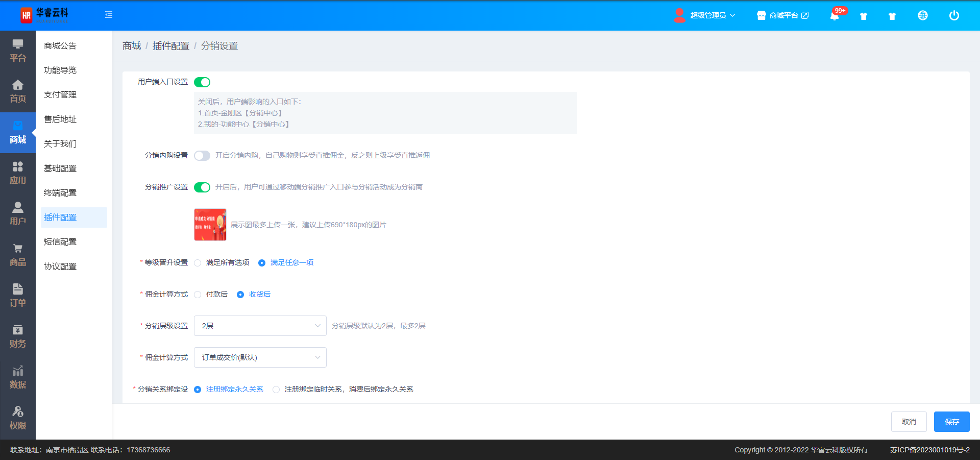This screenshot has width=980, height=460.
Task: Open 支付管理 in the submenu
Action: pos(60,95)
